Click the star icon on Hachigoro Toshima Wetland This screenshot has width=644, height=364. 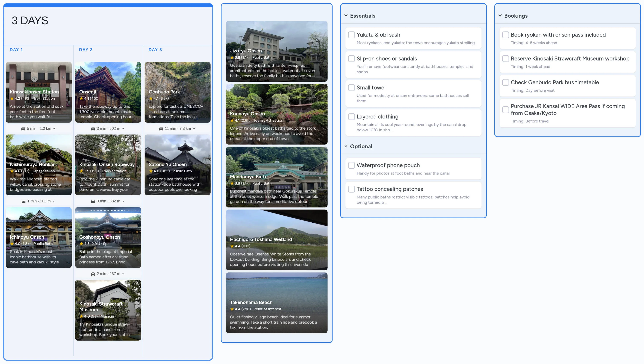pyautogui.click(x=232, y=246)
